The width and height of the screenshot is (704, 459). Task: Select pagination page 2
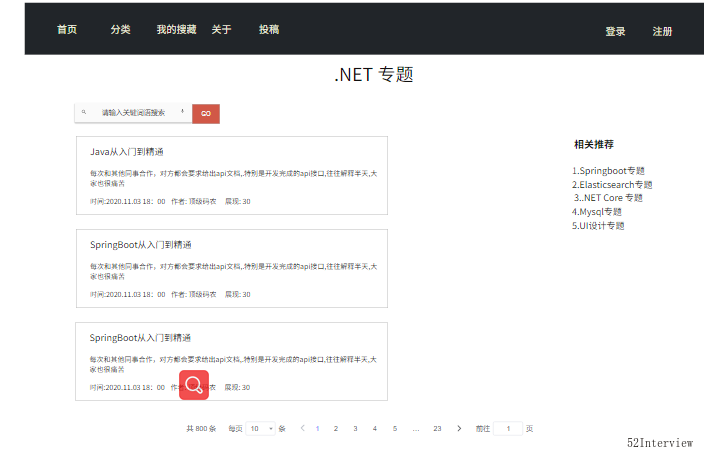(x=336, y=428)
